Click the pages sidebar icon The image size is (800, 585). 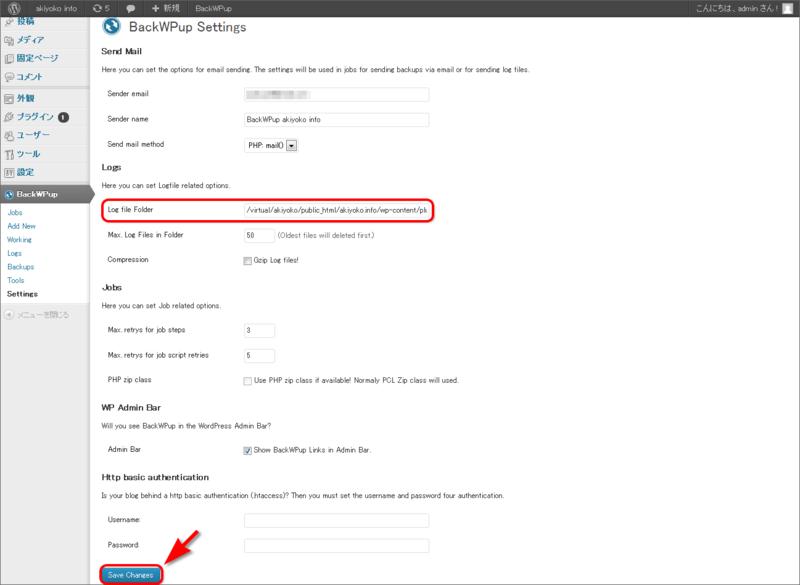[9, 59]
